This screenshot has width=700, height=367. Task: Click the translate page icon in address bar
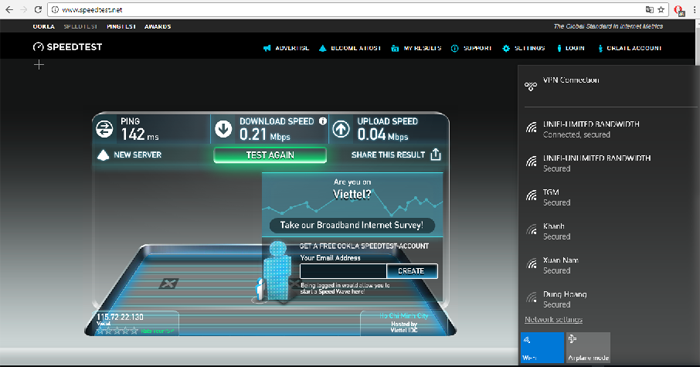pos(650,9)
